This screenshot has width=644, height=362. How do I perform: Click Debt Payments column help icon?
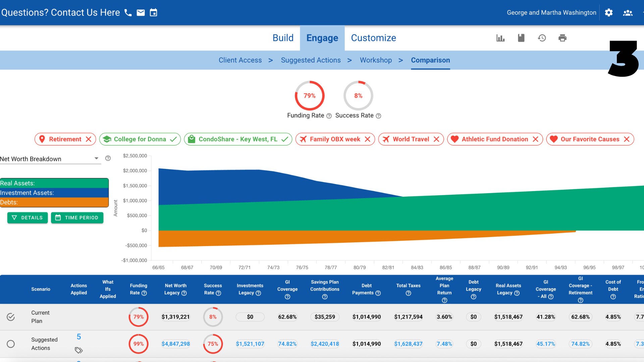pos(378,293)
